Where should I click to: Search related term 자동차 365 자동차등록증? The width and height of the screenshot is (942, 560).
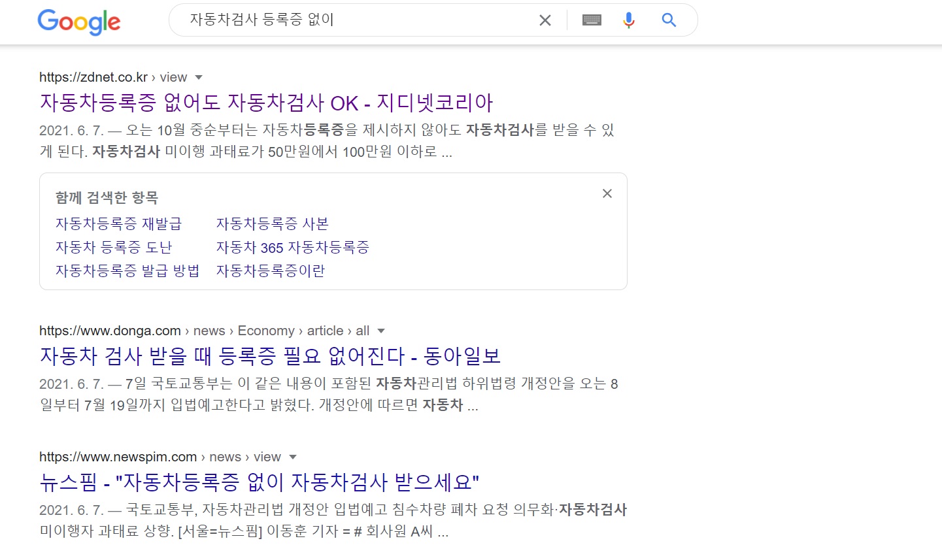[x=293, y=247]
